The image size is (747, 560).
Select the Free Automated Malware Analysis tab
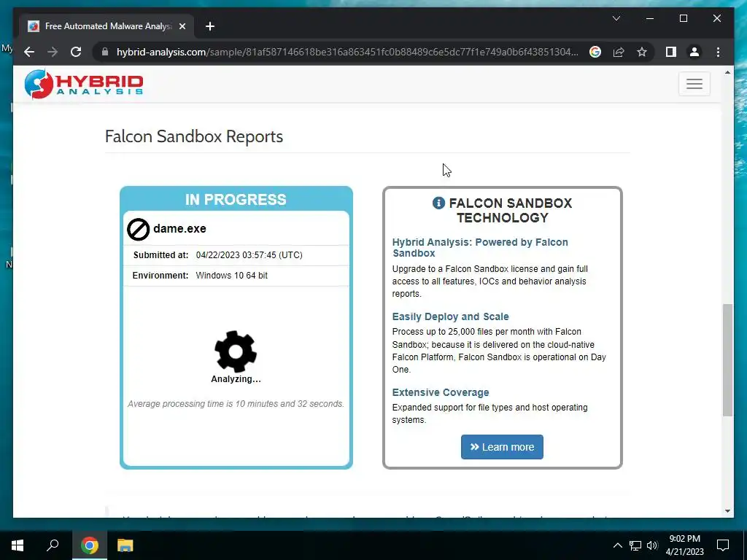click(107, 26)
